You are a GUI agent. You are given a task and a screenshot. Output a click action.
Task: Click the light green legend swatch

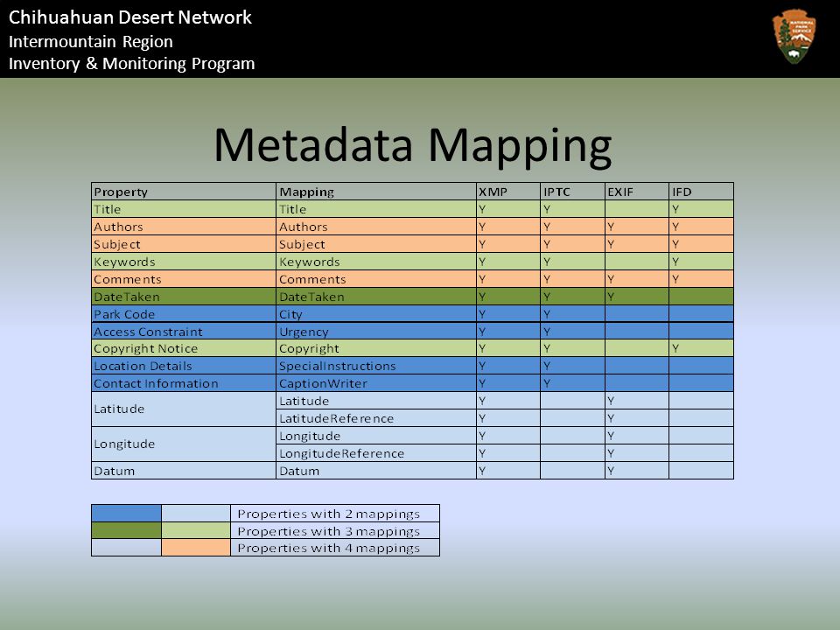196,530
